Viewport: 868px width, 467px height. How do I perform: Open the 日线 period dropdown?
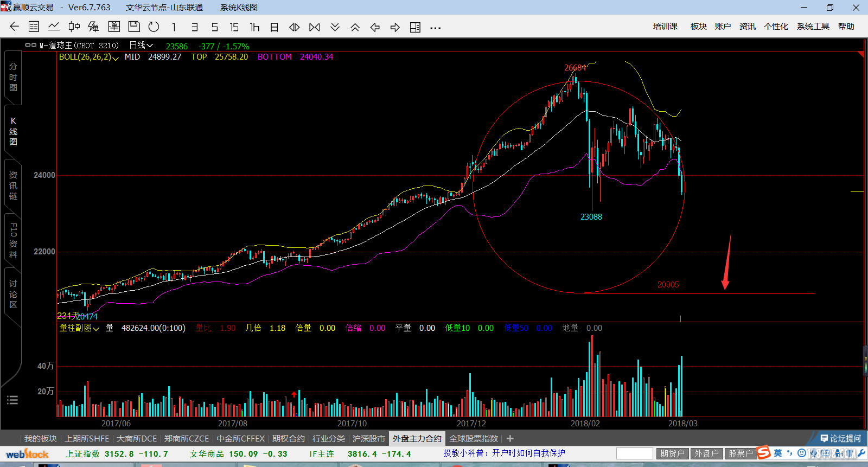click(141, 46)
